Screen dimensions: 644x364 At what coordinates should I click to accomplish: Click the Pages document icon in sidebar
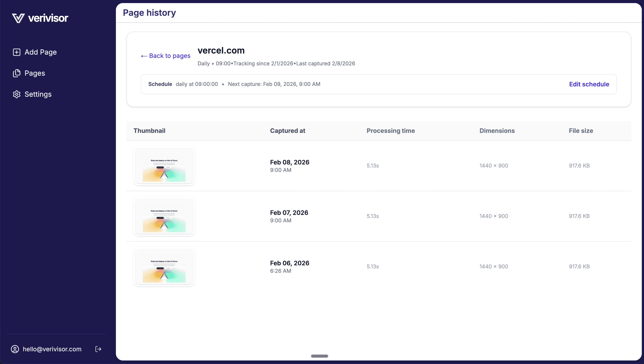(16, 73)
